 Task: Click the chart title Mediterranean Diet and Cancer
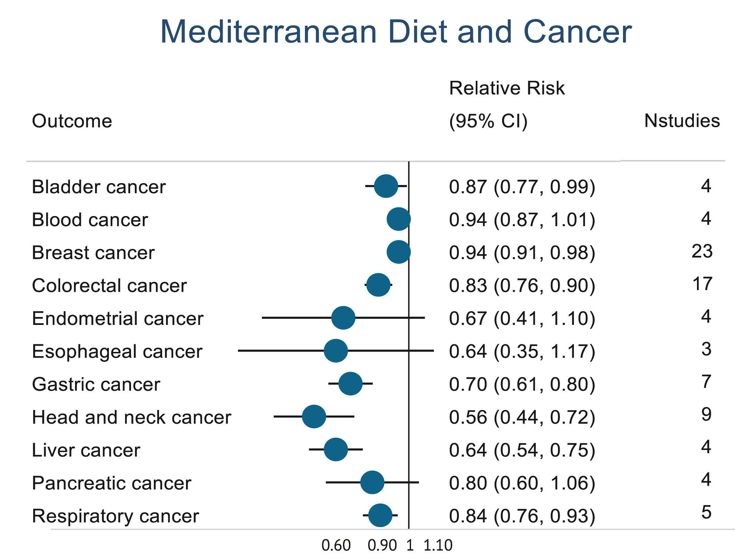(x=396, y=32)
